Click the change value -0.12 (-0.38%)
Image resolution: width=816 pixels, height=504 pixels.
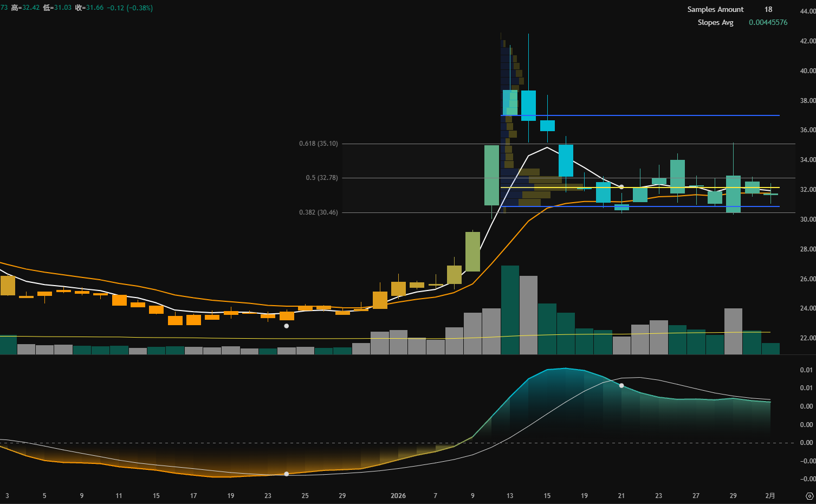(130, 8)
